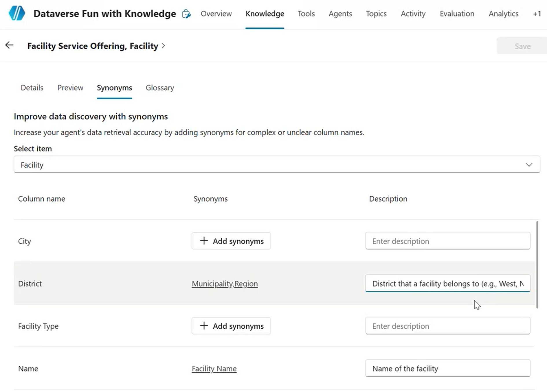Screen dimensions: 547x392
Task: Add synonyms for Facility Type column
Action: [x=231, y=326]
